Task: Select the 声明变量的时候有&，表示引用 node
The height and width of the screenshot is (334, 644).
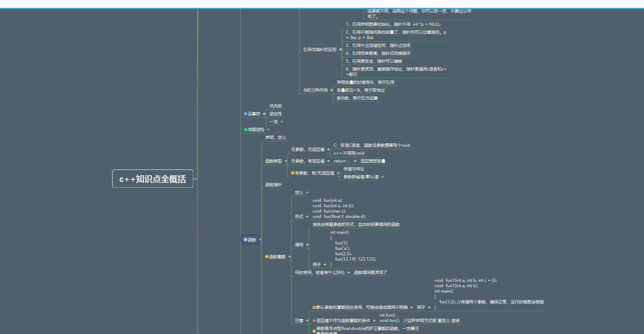Action: [x=365, y=82]
